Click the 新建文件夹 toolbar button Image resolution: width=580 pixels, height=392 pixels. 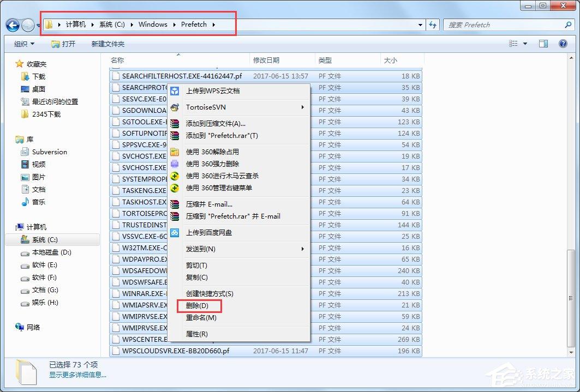click(x=108, y=44)
